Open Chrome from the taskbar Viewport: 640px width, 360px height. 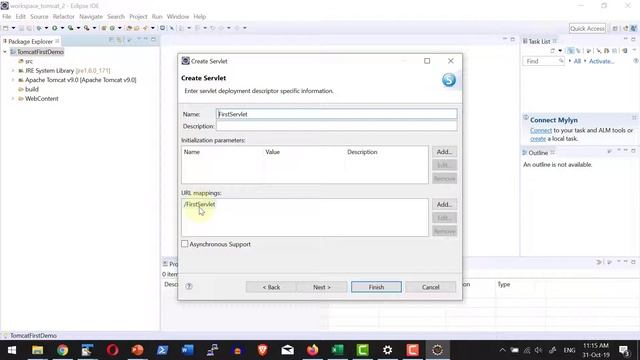[62, 350]
